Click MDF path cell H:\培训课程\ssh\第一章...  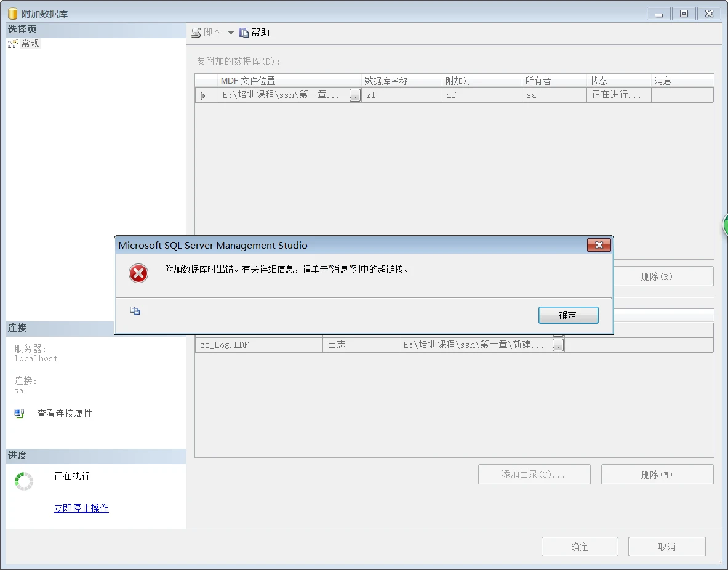[x=283, y=95]
